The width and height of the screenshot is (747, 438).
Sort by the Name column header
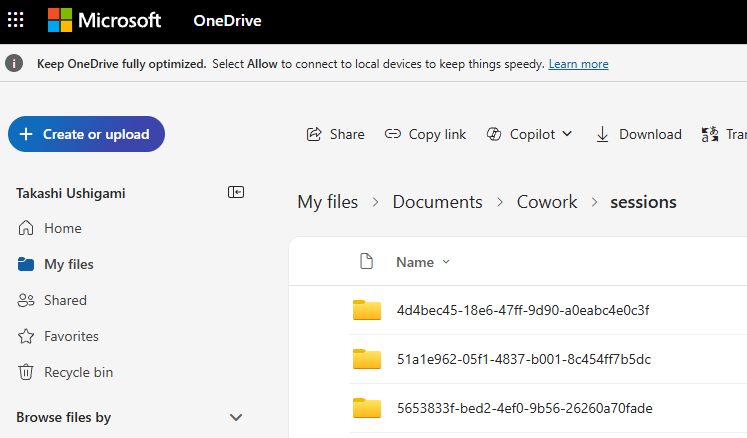(415, 262)
